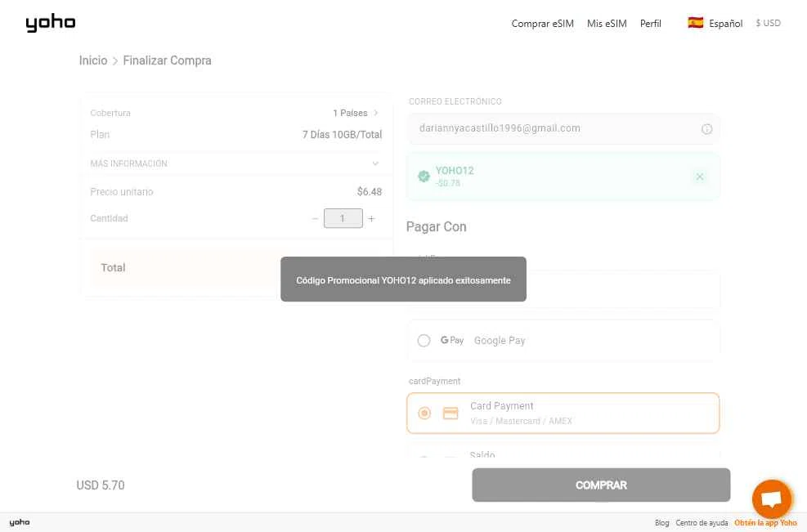Remove the YOHO12 promo code

[x=699, y=177]
